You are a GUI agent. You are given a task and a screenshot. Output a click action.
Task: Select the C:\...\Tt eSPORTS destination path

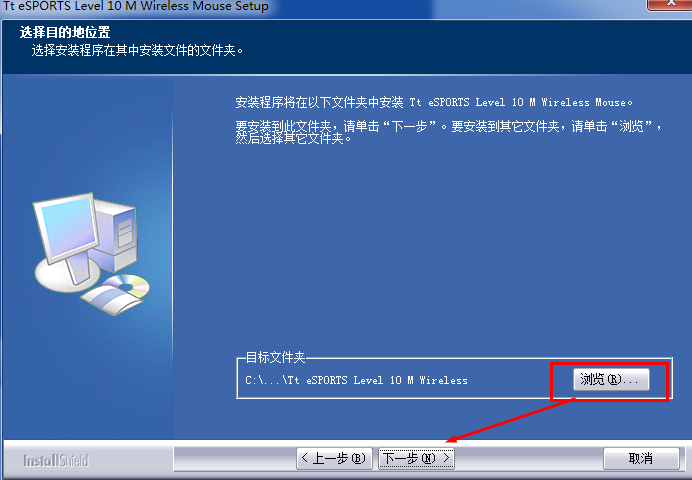coord(356,380)
